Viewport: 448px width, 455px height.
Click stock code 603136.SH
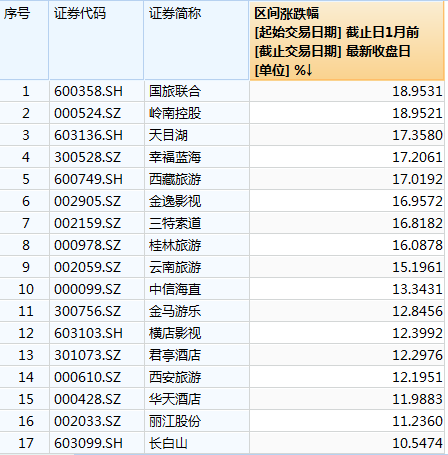pos(88,135)
